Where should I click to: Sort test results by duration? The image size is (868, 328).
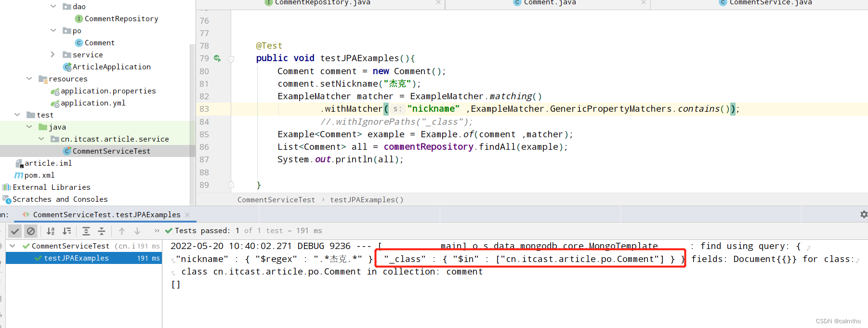[67, 231]
